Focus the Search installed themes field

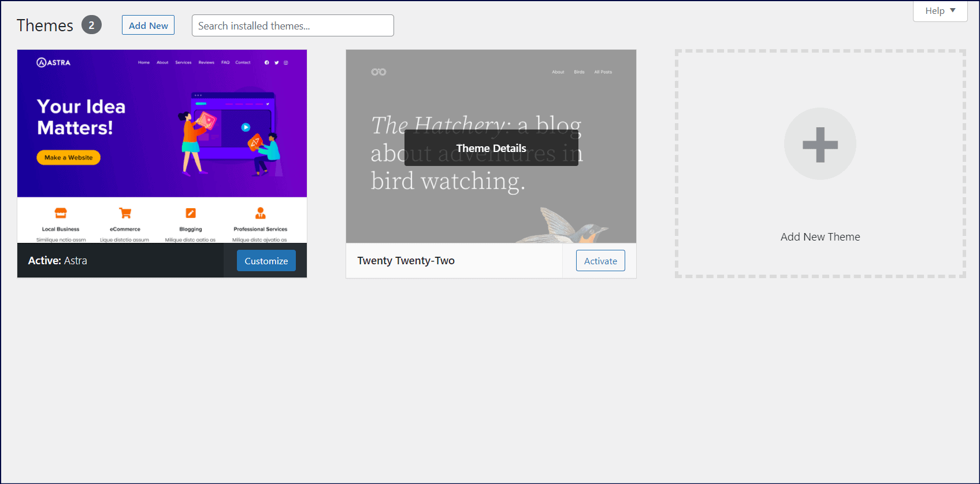(293, 25)
